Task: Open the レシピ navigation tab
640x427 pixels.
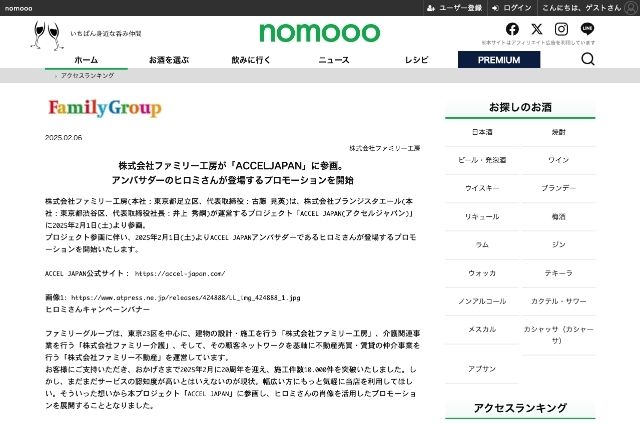Action: pyautogui.click(x=417, y=60)
